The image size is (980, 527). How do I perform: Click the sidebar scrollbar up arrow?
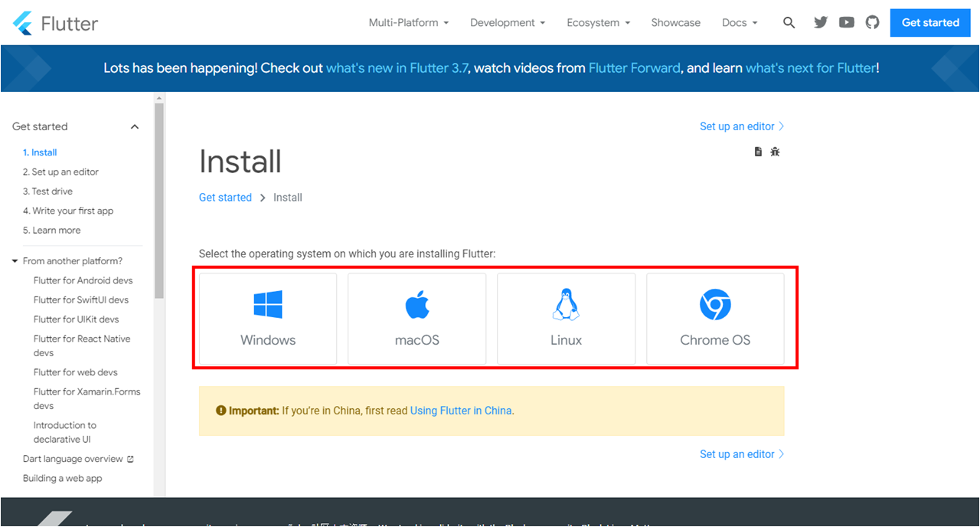click(159, 99)
